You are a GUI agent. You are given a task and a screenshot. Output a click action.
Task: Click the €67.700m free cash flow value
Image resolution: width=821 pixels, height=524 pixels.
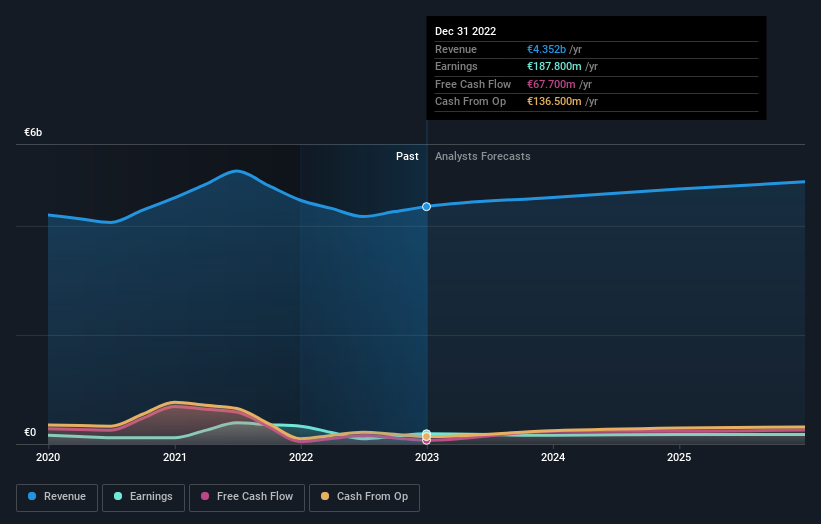pos(551,84)
